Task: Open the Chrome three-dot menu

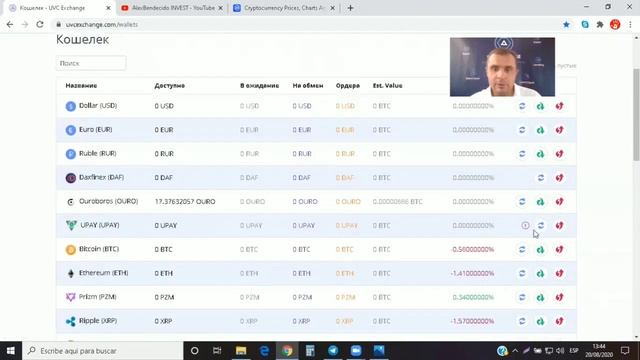Action: pyautogui.click(x=630, y=24)
